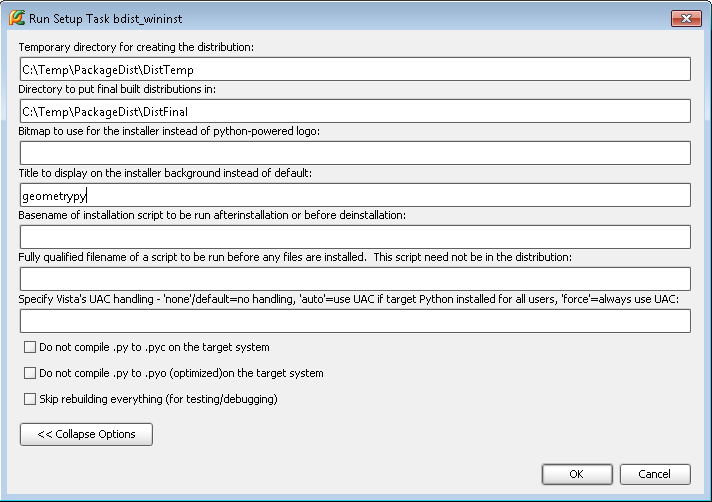712x502 pixels.
Task: Enable 'Do not compile .py to .pyc'
Action: [30, 348]
